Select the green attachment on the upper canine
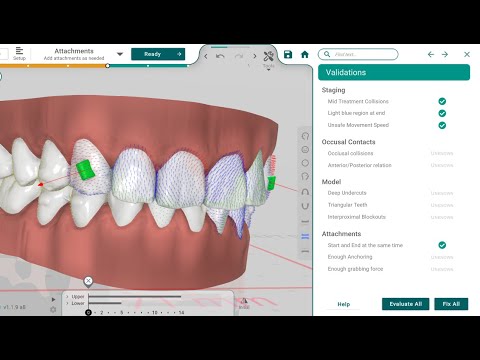 85,170
